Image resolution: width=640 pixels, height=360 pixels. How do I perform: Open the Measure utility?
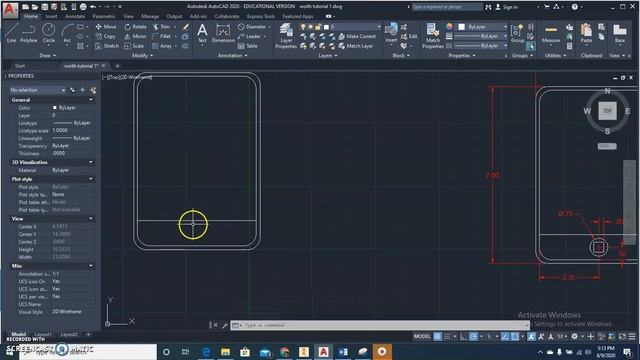[551, 33]
